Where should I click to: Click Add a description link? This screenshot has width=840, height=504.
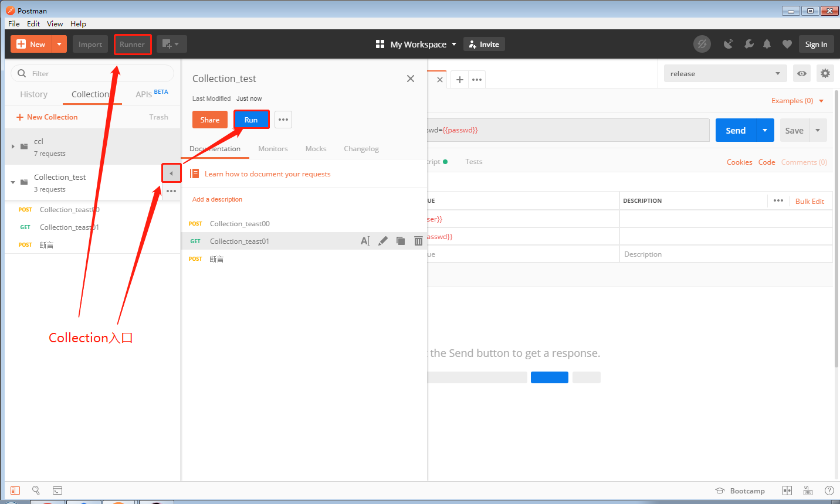coord(217,199)
